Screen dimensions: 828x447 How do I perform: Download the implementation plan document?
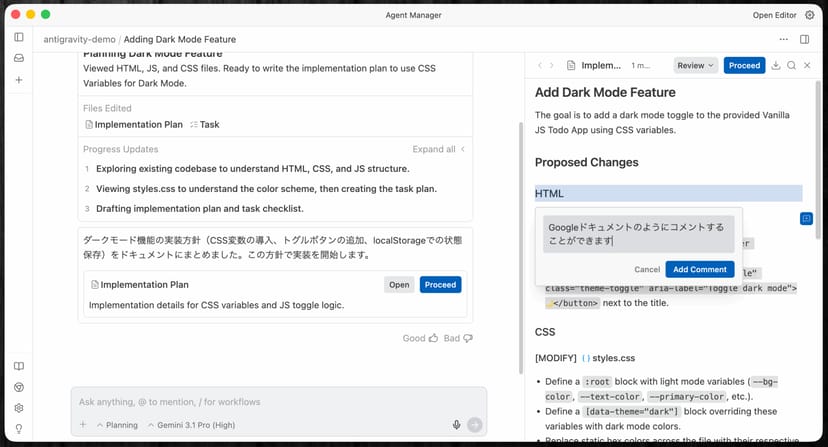tap(775, 65)
